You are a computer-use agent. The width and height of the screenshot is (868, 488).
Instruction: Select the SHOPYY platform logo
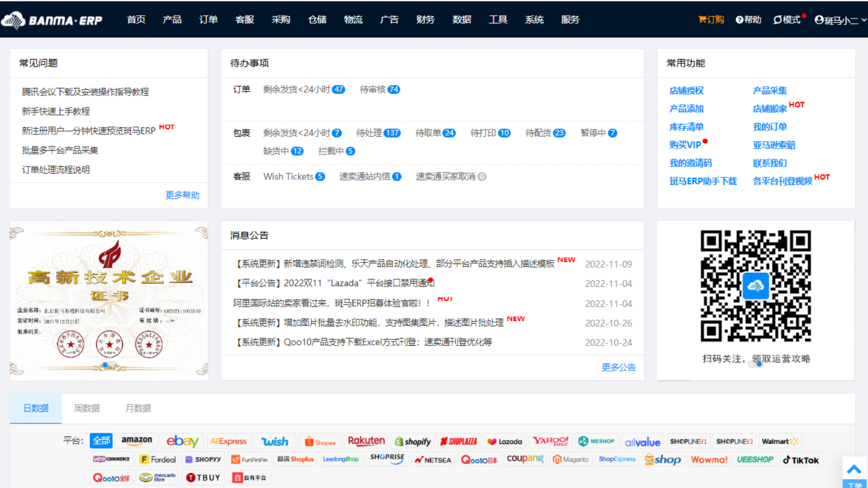[203, 459]
